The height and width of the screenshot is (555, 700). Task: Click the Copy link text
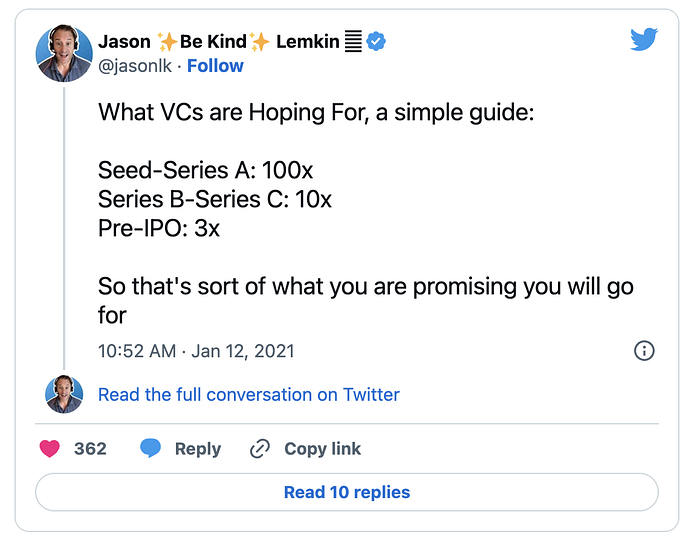322,449
